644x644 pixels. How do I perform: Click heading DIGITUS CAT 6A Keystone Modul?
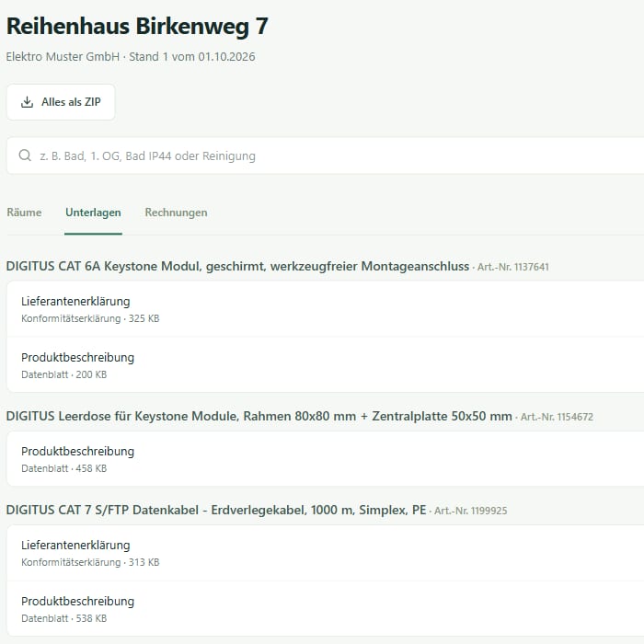point(237,266)
